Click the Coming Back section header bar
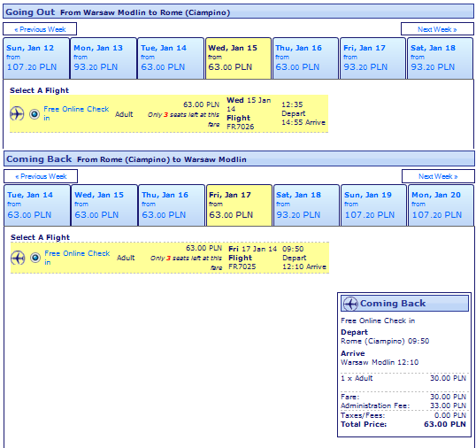Screen dimensions: 476x448 [x=239, y=158]
